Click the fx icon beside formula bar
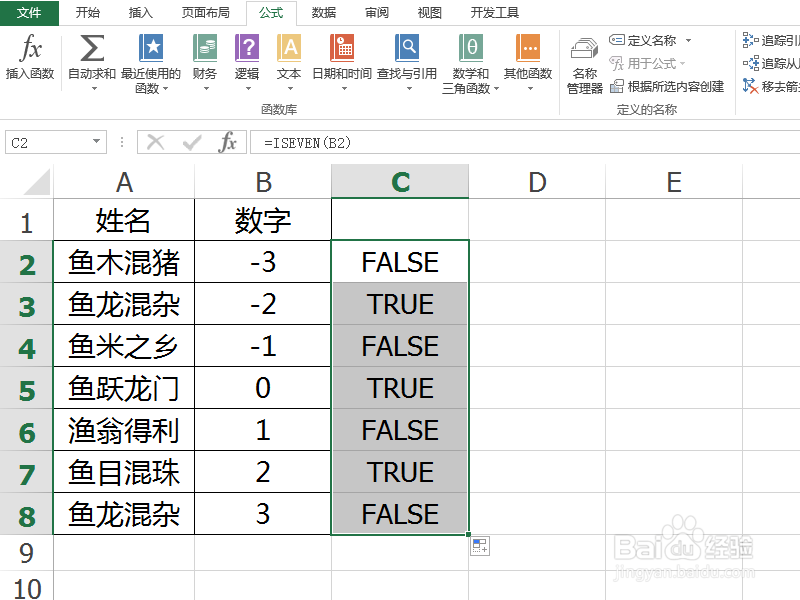The height and width of the screenshot is (600, 800). 228,142
